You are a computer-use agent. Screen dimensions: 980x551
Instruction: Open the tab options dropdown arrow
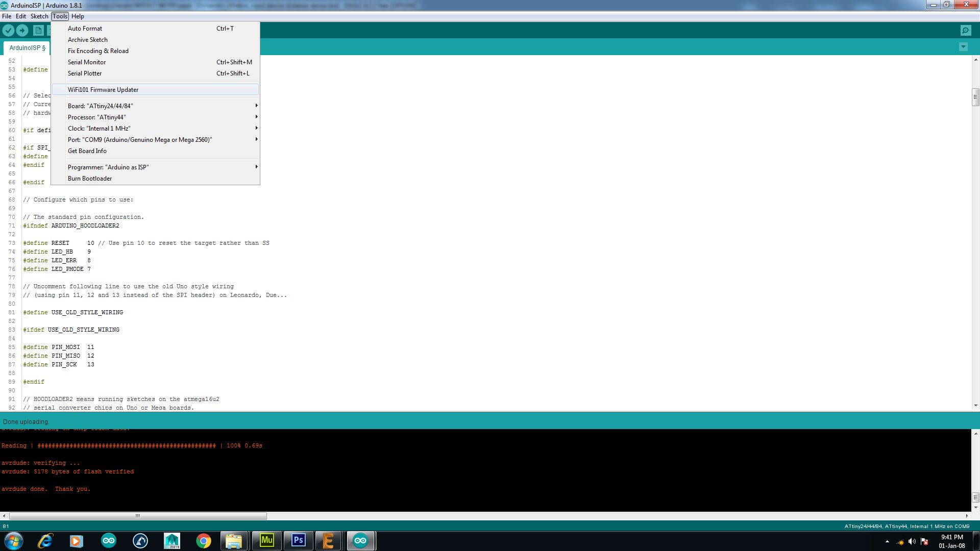pyautogui.click(x=963, y=47)
